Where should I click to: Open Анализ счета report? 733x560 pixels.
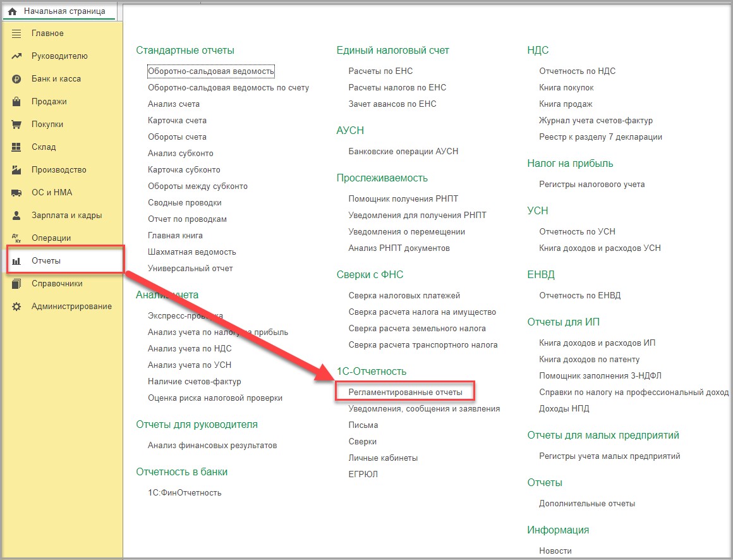(x=173, y=104)
